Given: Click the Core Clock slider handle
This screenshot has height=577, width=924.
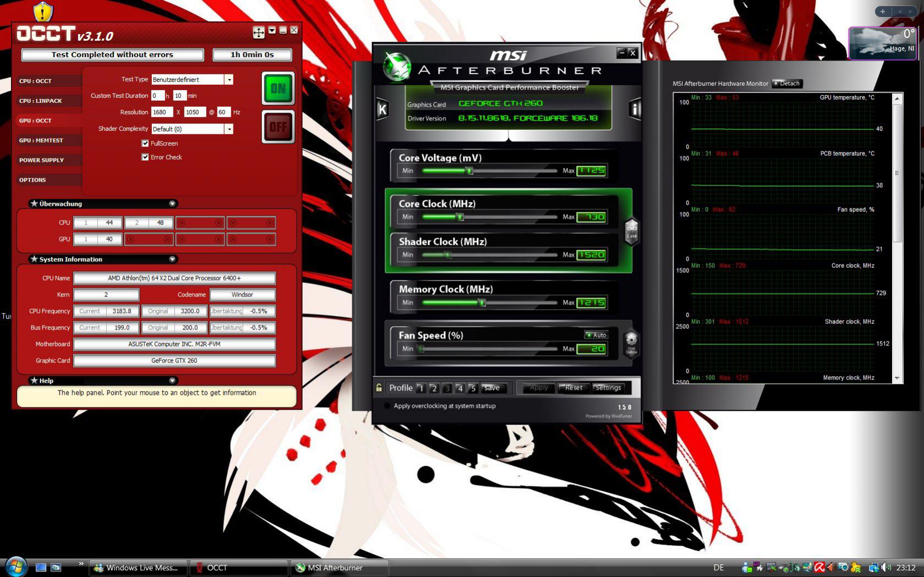Looking at the screenshot, I should pyautogui.click(x=460, y=217).
